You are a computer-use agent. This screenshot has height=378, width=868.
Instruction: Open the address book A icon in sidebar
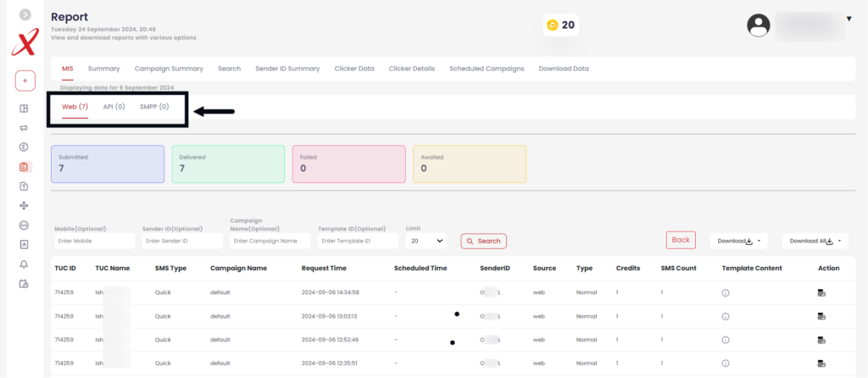point(24,245)
